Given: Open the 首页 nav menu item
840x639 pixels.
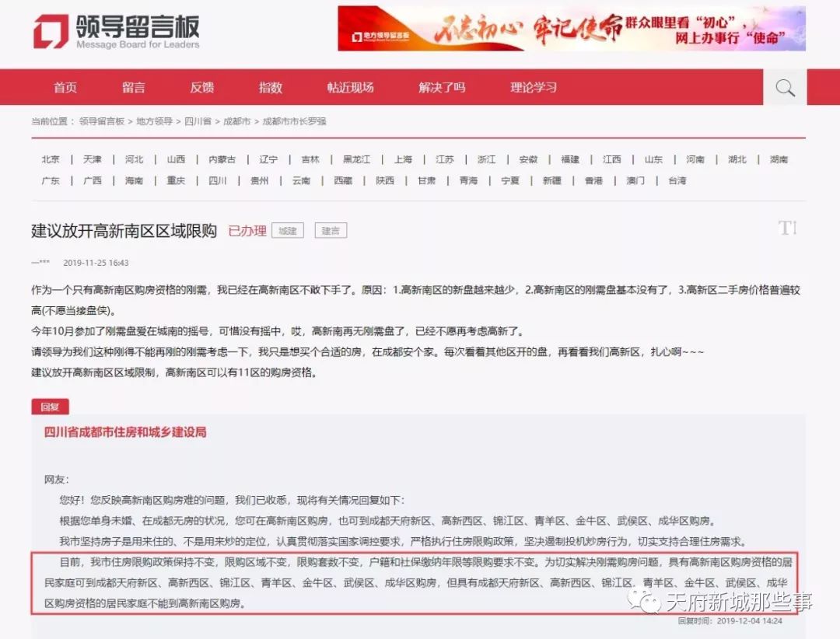Looking at the screenshot, I should coord(65,88).
